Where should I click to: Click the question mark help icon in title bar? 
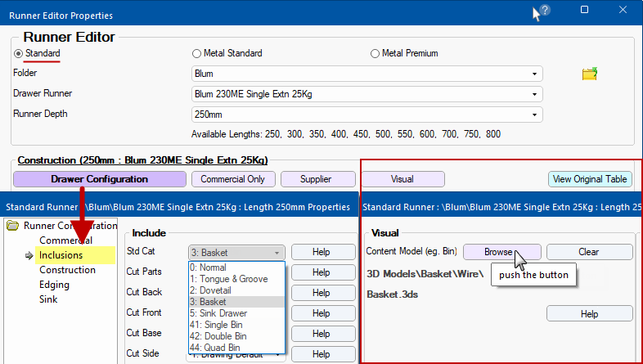(x=545, y=11)
